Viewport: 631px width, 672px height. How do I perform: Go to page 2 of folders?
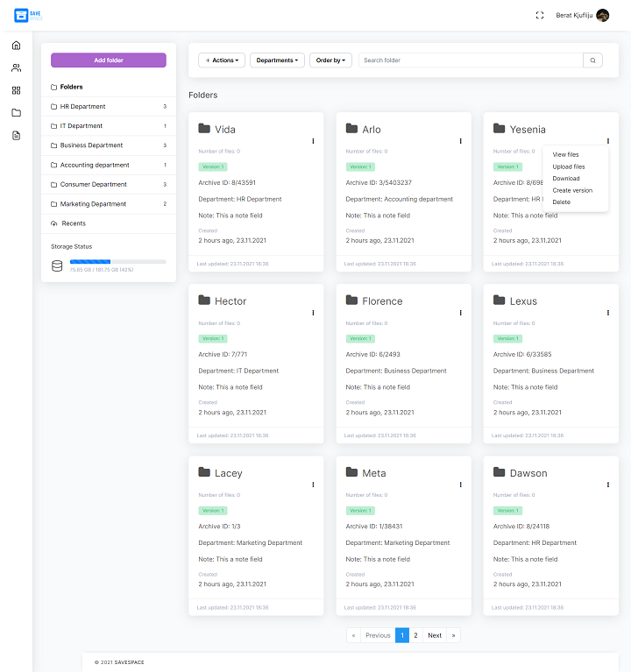tap(415, 635)
